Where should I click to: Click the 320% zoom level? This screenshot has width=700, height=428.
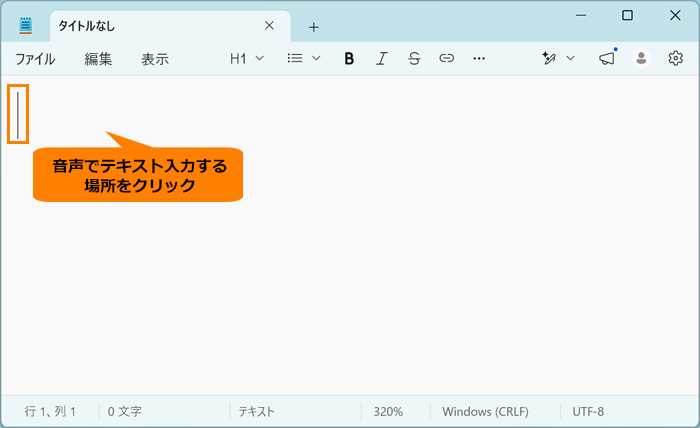388,411
